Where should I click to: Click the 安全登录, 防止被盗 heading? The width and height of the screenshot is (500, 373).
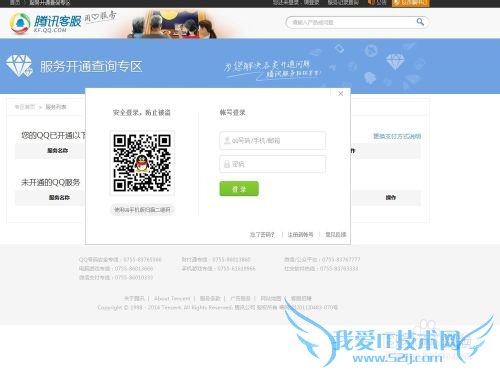pos(142,112)
